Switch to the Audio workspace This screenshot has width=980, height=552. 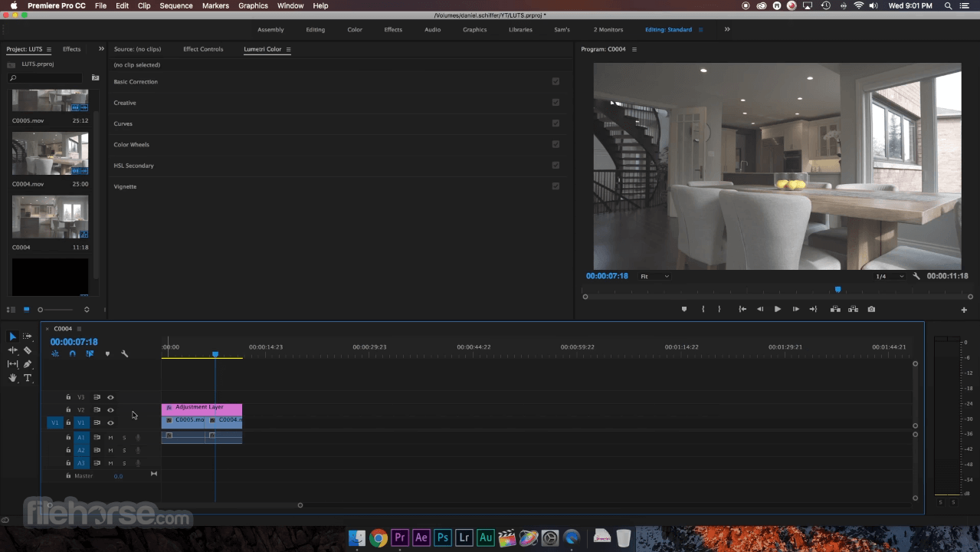pos(432,29)
